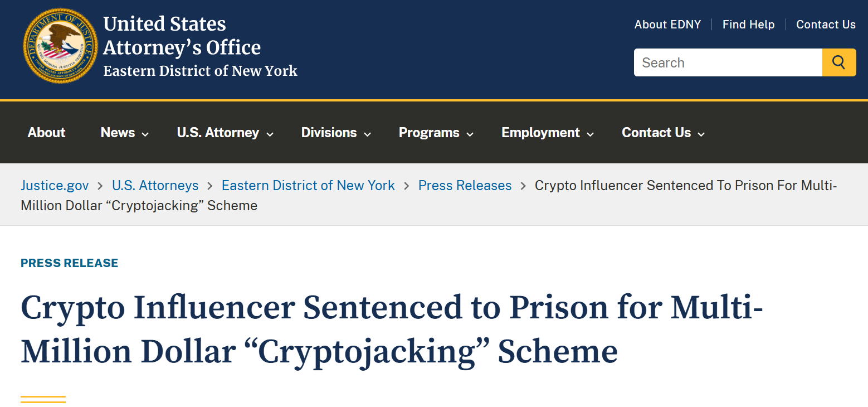This screenshot has height=407, width=868.
Task: Expand the Divisions dropdown menu
Action: point(336,133)
